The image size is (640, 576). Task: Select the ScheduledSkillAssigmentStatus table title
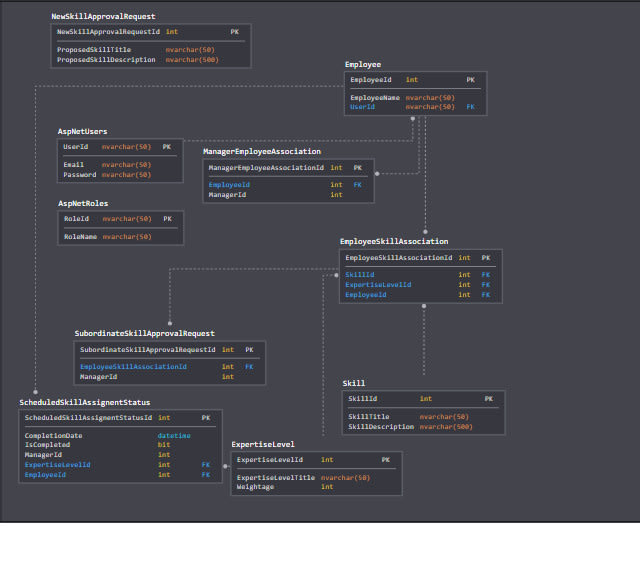pyautogui.click(x=85, y=403)
